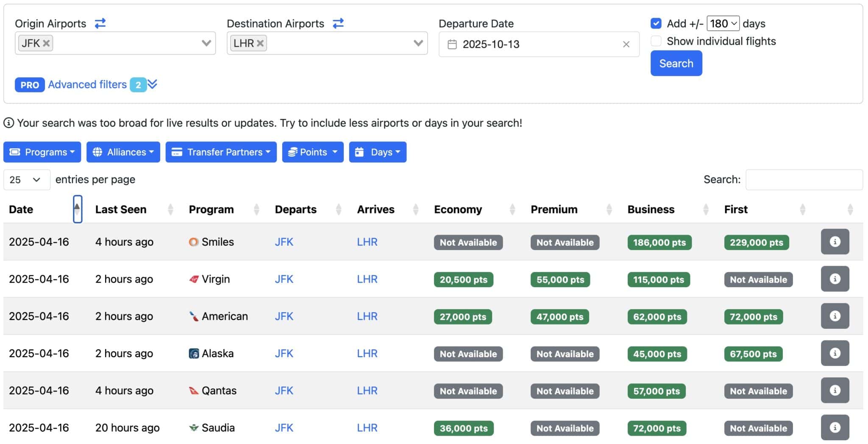Click the swap icon next to Origin Airports
This screenshot has height=444, width=868.
[100, 24]
